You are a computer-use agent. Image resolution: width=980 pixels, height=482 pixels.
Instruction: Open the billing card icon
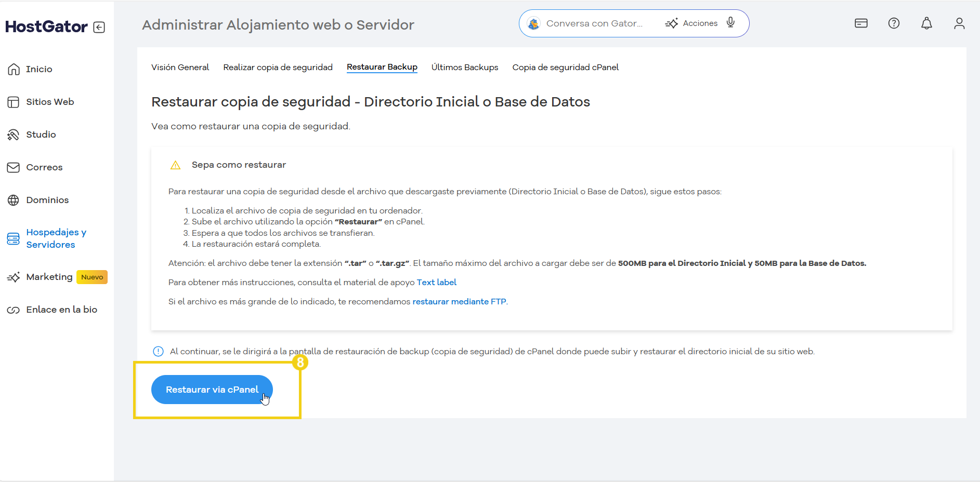coord(861,23)
